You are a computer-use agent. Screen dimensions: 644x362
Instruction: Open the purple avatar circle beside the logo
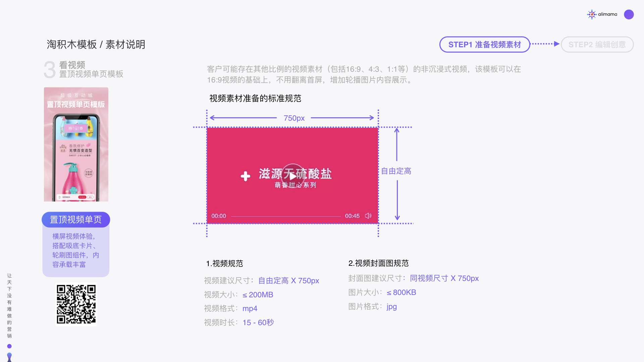click(629, 14)
